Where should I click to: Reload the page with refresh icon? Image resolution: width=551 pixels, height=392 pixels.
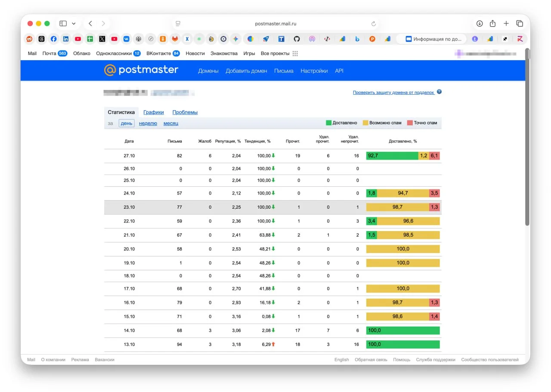pyautogui.click(x=374, y=24)
